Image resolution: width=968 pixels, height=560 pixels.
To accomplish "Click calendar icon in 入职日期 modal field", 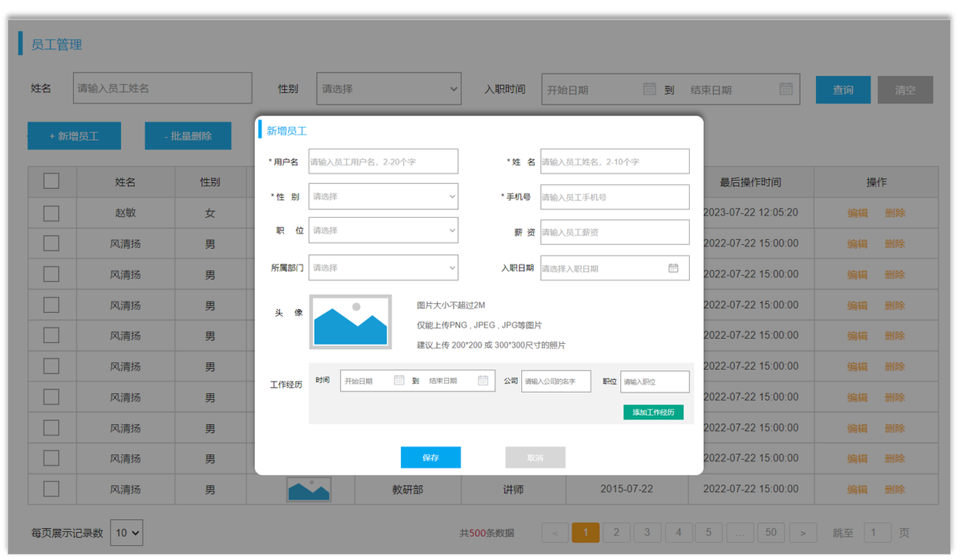I will (673, 268).
